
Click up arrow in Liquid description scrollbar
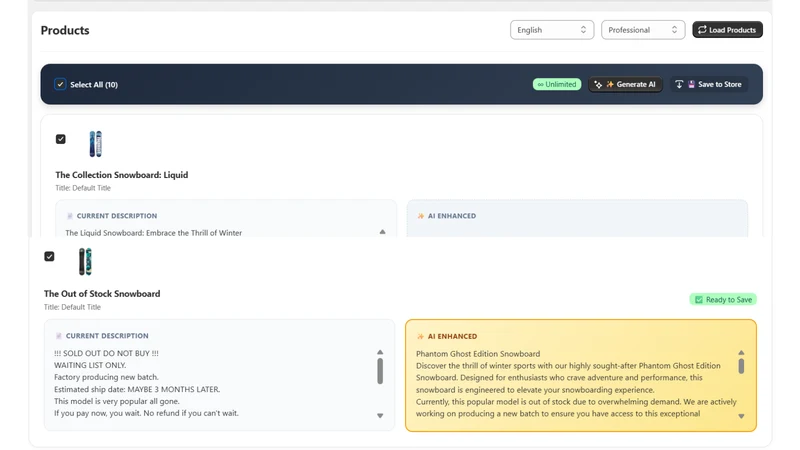click(382, 232)
